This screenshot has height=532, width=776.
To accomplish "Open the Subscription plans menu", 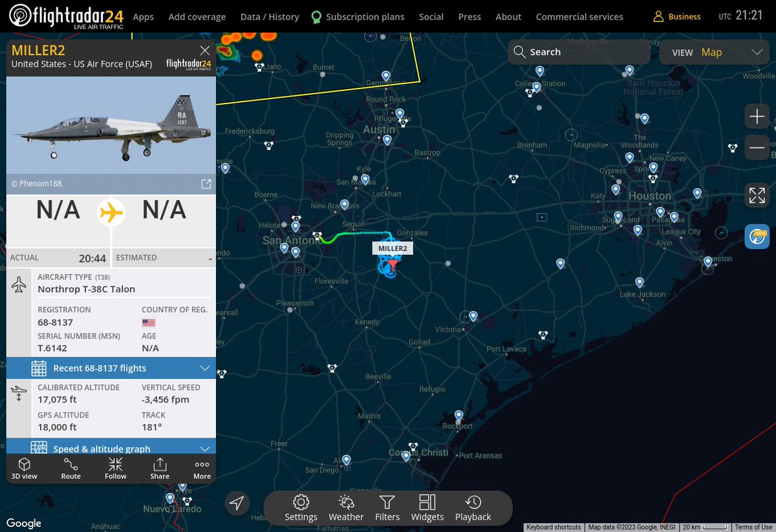I will 364,17.
